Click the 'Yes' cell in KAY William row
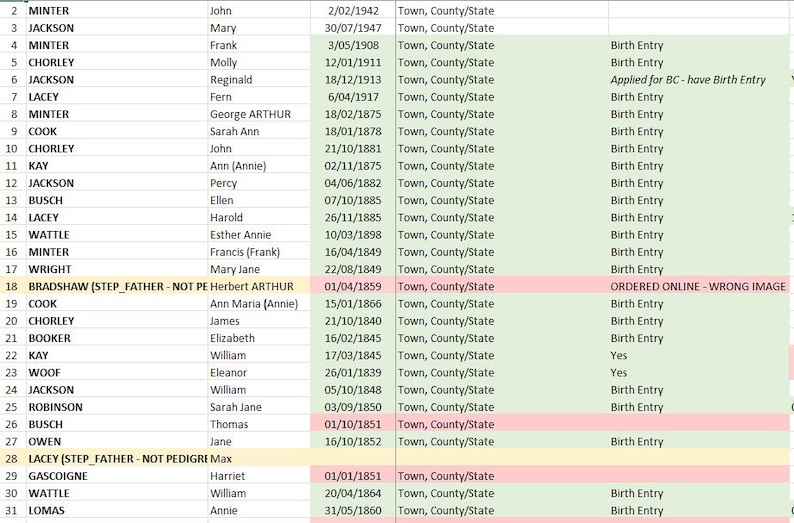The height and width of the screenshot is (523, 794). click(698, 355)
